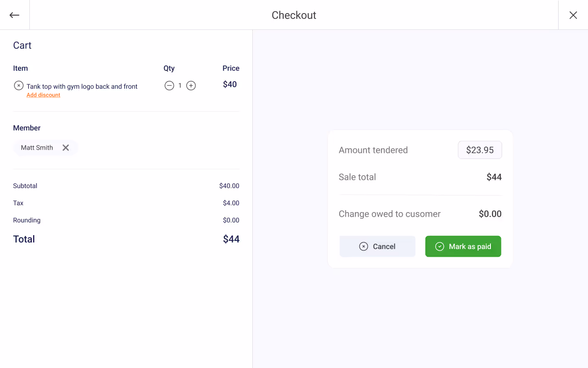Viewport: 588px width, 368px height.
Task: Go back using the left arrow icon
Action: [15, 15]
